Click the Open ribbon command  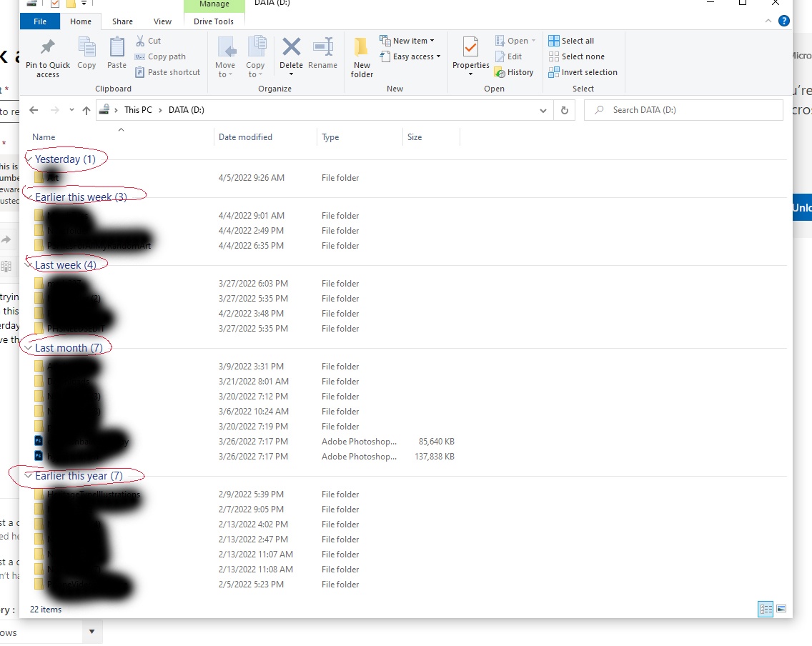[x=515, y=40]
